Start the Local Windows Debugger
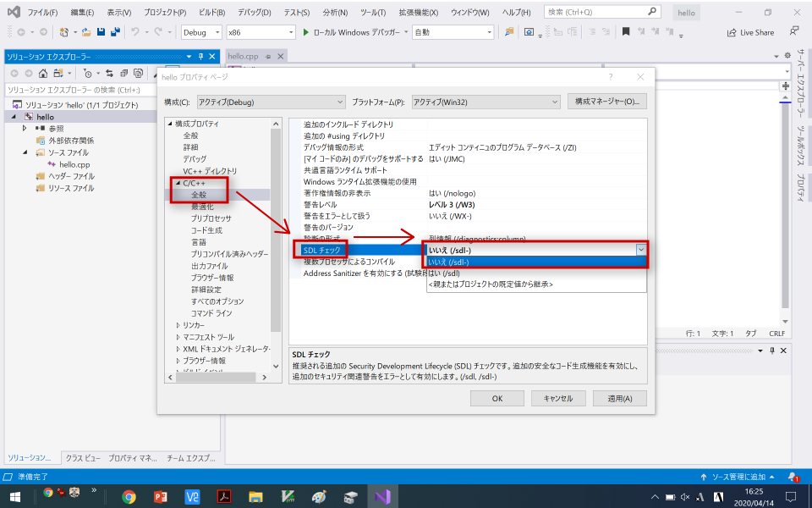Screen dimensions: 812x508 352,32
